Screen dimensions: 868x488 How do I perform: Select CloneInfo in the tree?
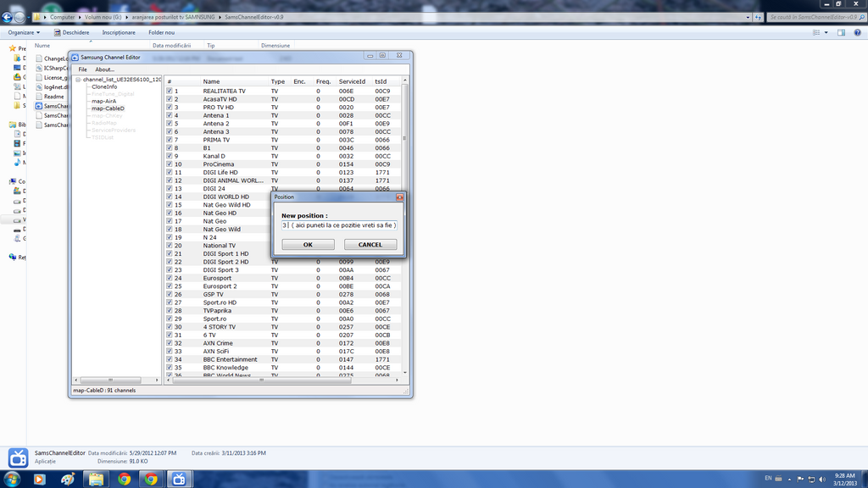(x=104, y=87)
